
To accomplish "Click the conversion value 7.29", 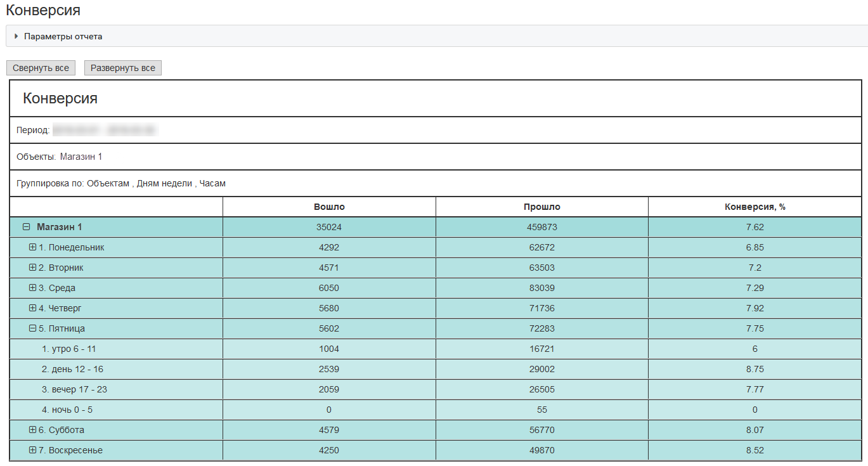I will coord(755,288).
